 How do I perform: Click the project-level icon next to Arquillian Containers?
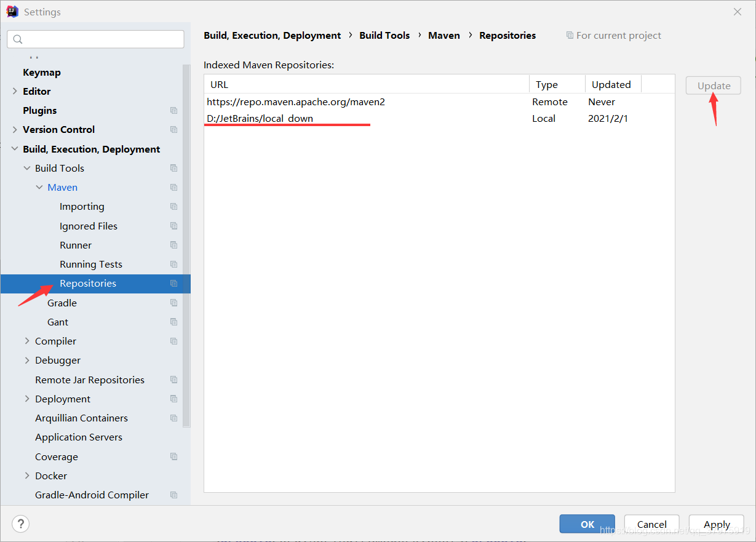point(173,418)
